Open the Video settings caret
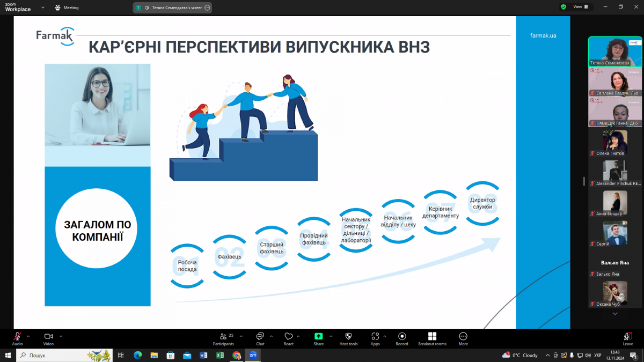The width and height of the screenshot is (644, 362). [x=61, y=335]
